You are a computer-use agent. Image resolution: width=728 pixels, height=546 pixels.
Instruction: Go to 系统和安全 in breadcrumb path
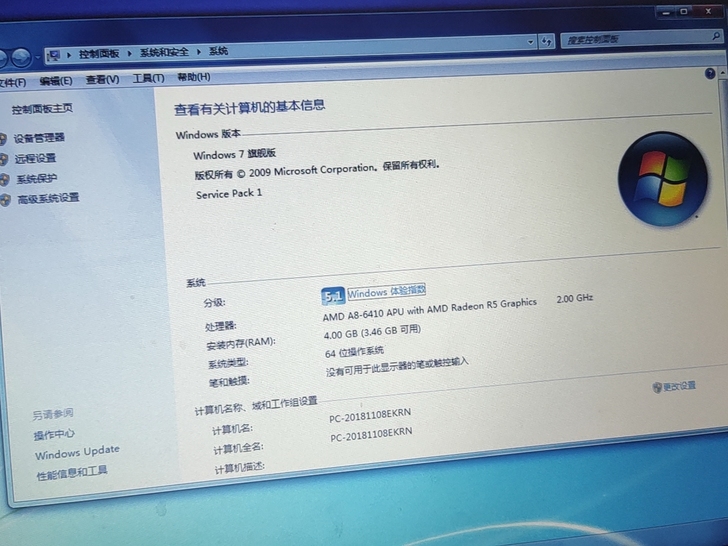[164, 52]
